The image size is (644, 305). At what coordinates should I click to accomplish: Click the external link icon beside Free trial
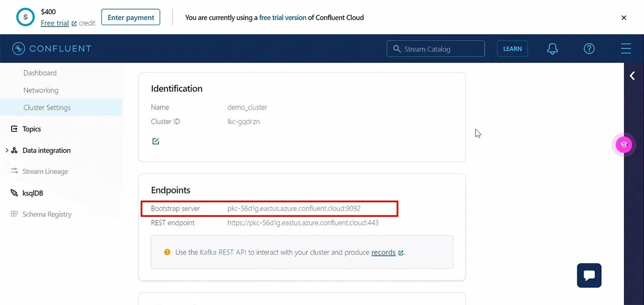(x=74, y=24)
